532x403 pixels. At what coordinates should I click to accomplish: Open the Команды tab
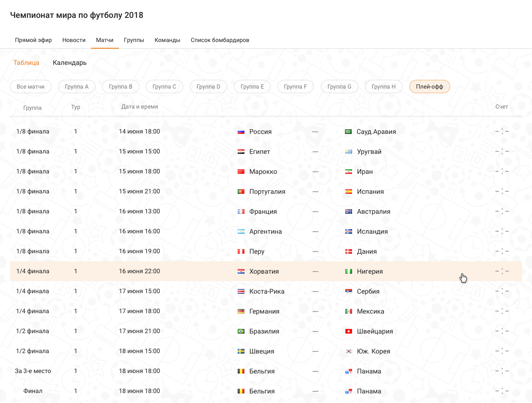click(x=167, y=40)
